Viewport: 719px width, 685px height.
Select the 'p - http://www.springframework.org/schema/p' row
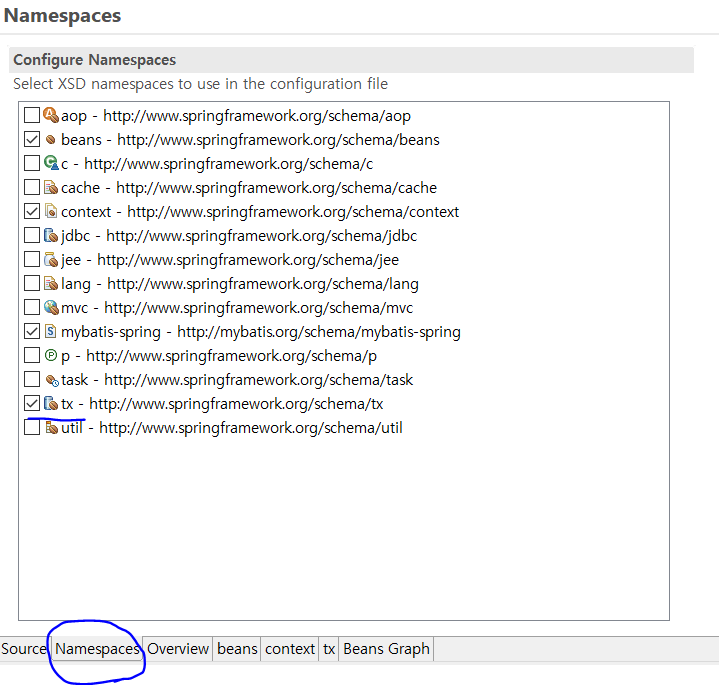click(219, 356)
